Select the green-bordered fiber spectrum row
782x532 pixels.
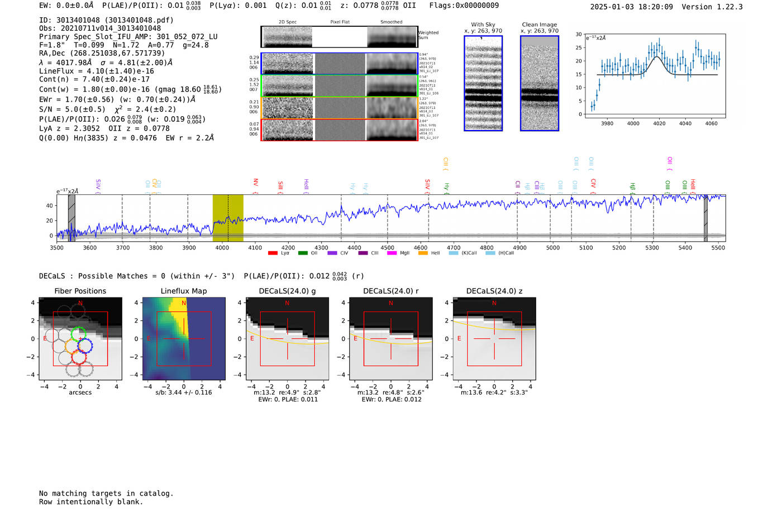tap(339, 86)
